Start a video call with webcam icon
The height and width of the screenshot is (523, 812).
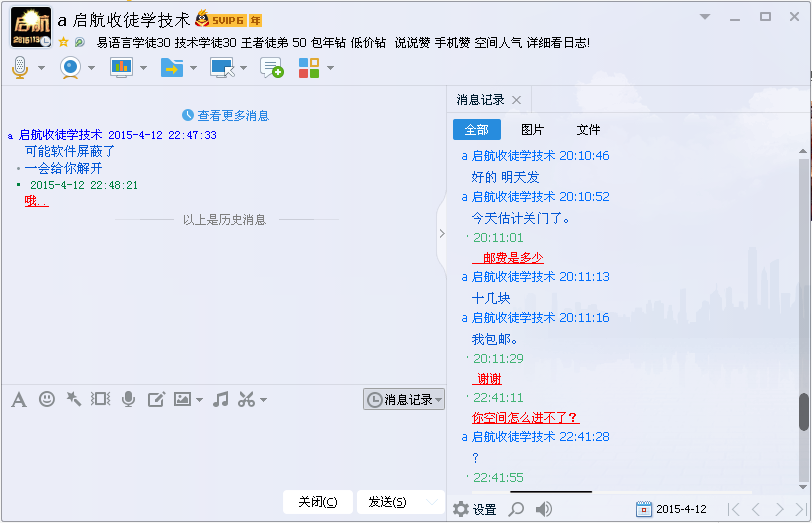coord(70,67)
